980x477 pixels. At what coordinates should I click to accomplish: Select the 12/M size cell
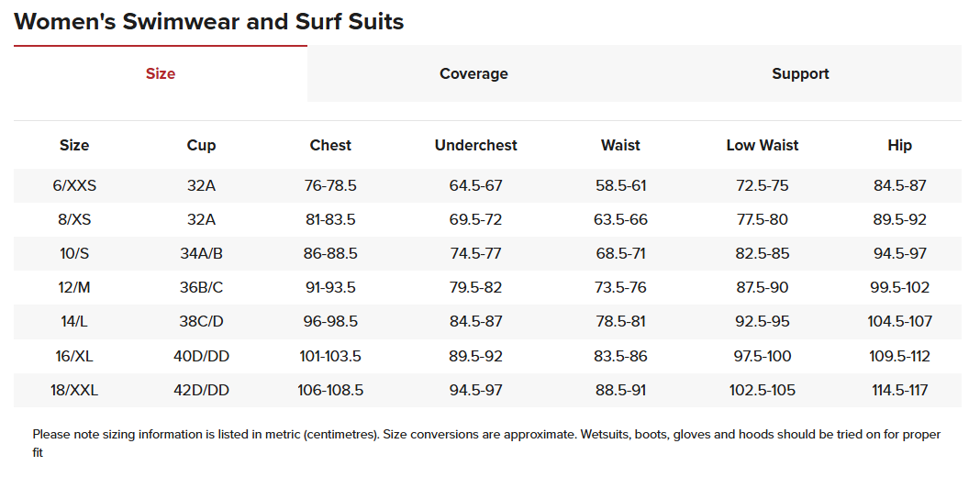point(74,287)
